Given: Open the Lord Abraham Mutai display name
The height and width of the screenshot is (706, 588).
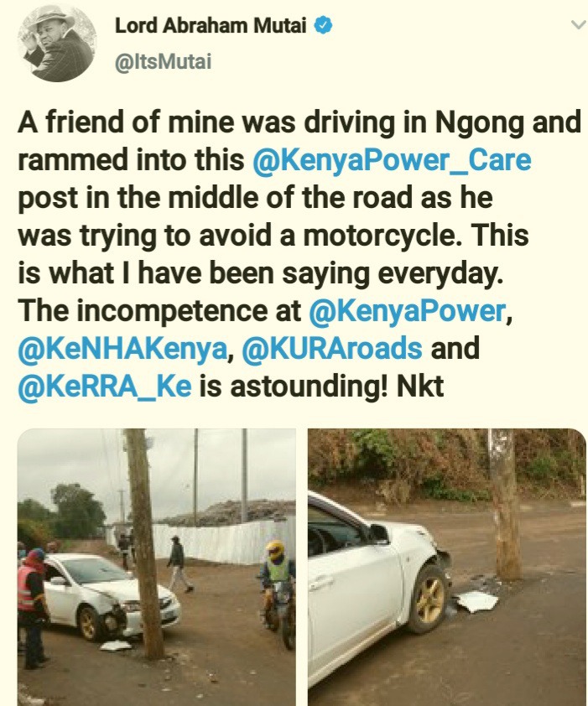Looking at the screenshot, I should [211, 26].
